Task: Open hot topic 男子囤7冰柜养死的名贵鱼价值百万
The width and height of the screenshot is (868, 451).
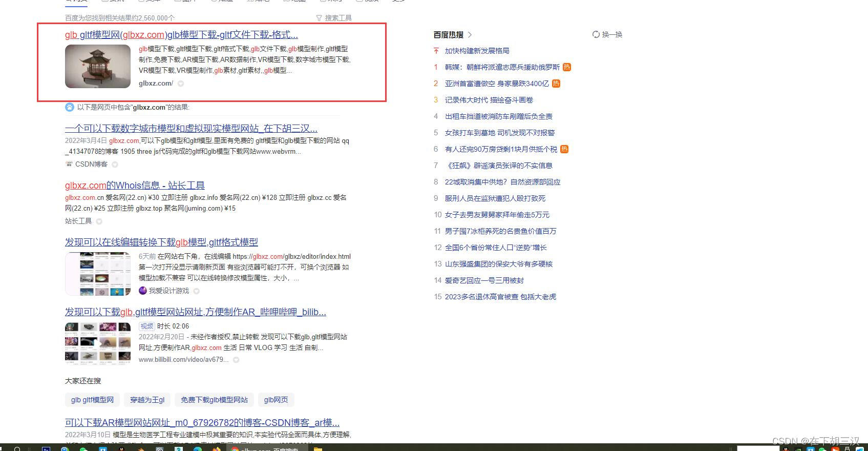Action: click(x=500, y=231)
